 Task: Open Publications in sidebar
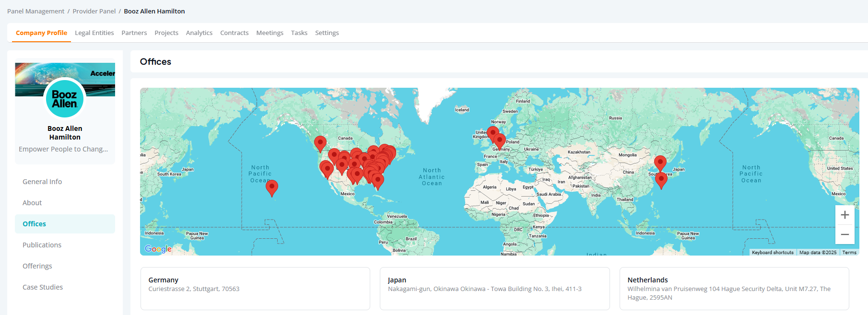pyautogui.click(x=65, y=245)
